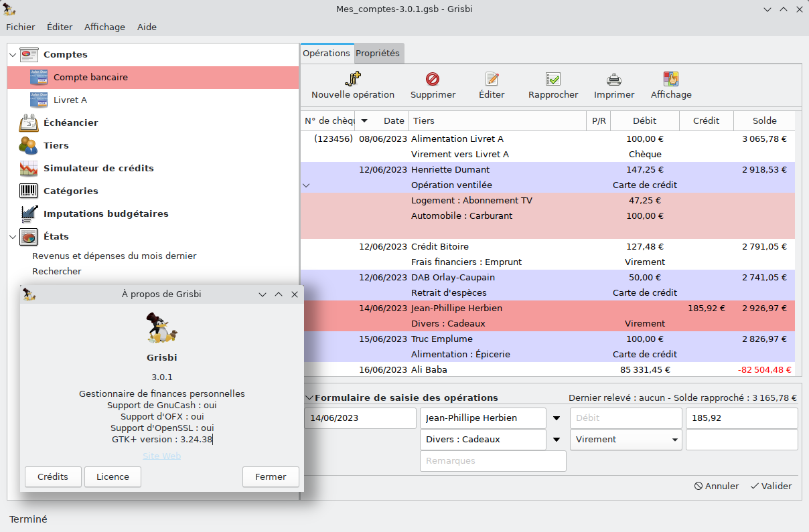Collapse the États tree section
Image resolution: width=809 pixels, height=532 pixels.
pos(13,236)
